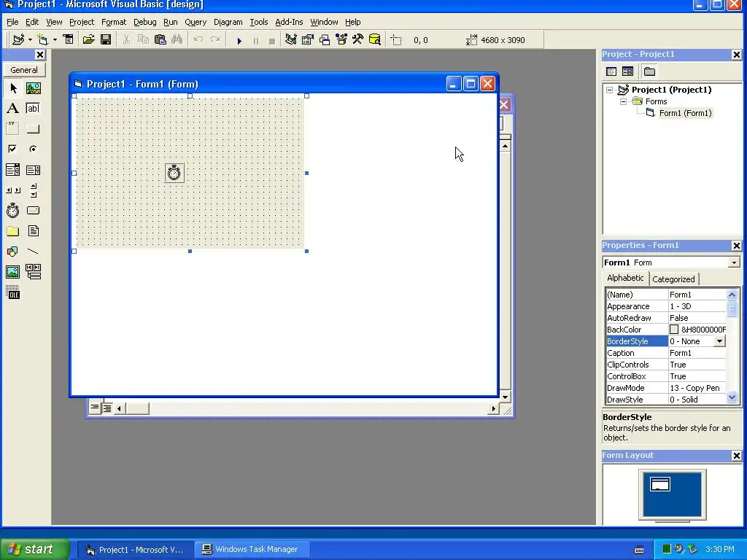Select the ComboBox tool in toolbox
This screenshot has width=747, height=560.
tap(13, 169)
